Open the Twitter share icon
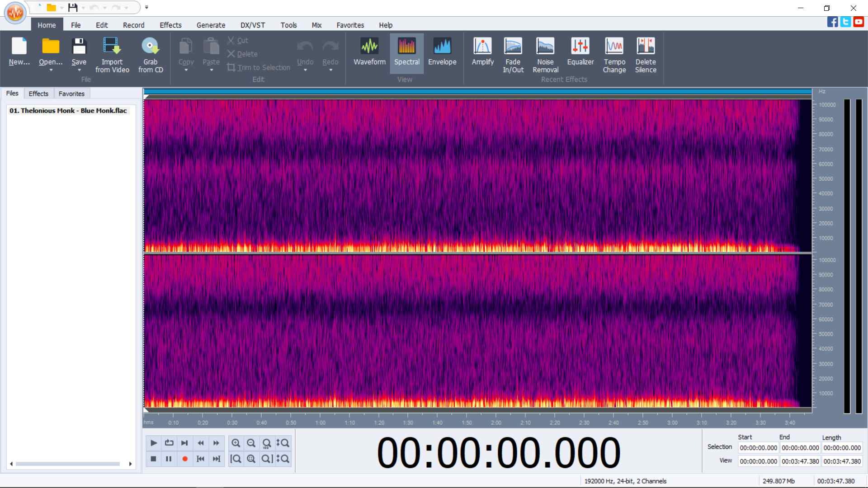This screenshot has width=868, height=488. pyautogui.click(x=846, y=22)
